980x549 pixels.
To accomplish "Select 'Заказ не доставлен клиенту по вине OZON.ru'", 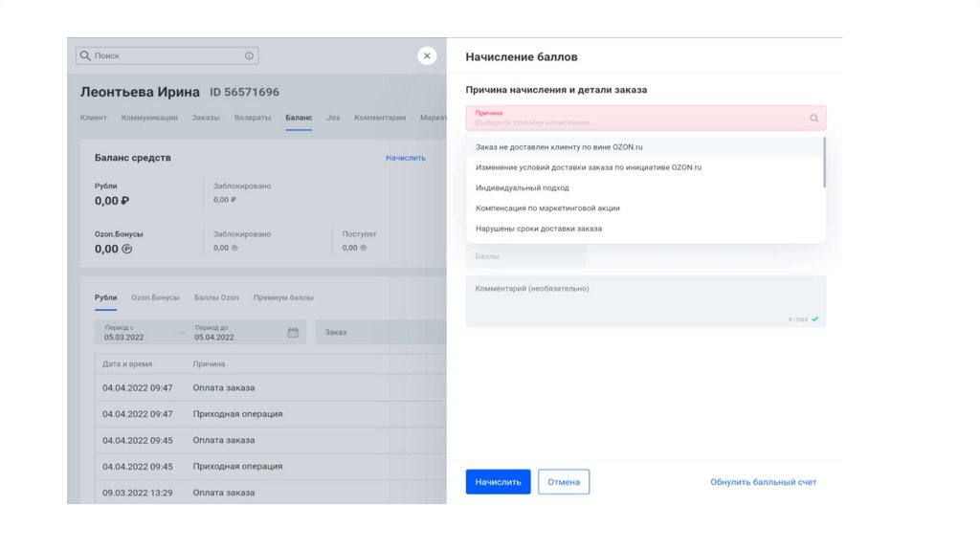I will (x=559, y=147).
